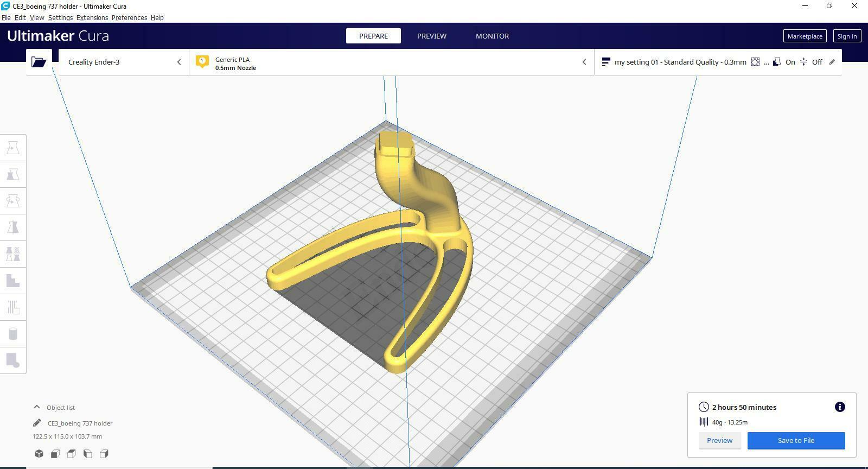Viewport: 868px width, 469px height.
Task: Open the Preferences menu
Action: click(129, 17)
